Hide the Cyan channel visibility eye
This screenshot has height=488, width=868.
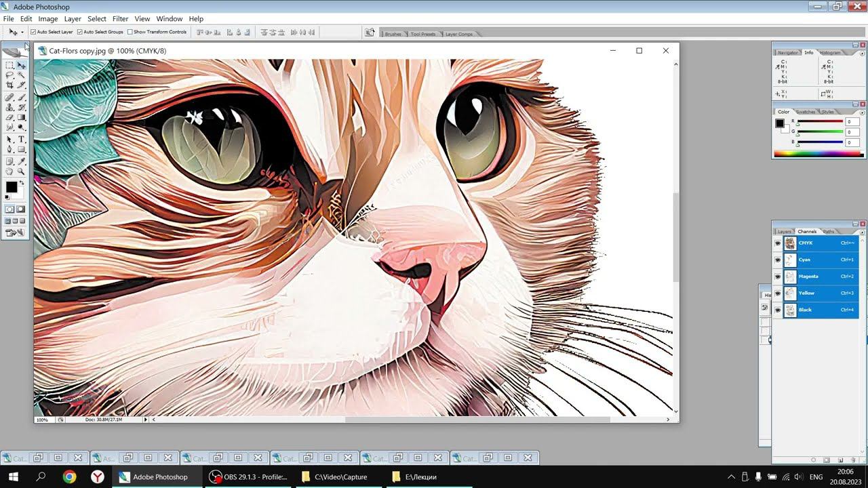tap(778, 260)
